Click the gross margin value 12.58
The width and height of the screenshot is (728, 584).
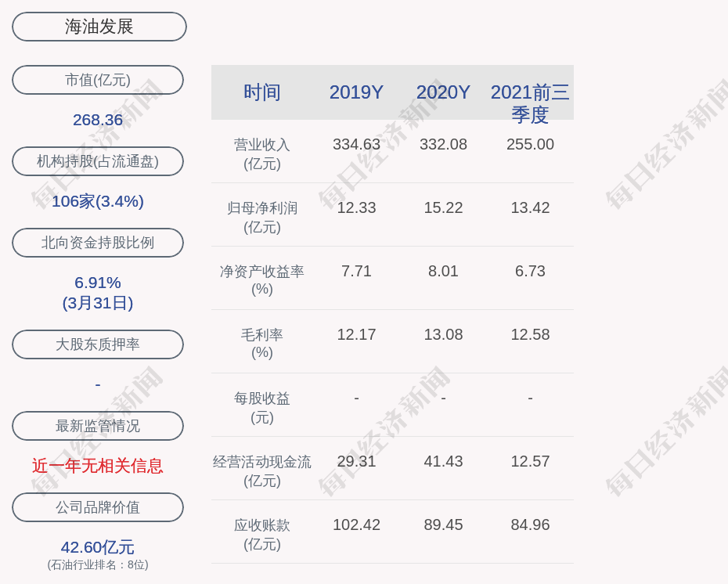pyautogui.click(x=530, y=334)
